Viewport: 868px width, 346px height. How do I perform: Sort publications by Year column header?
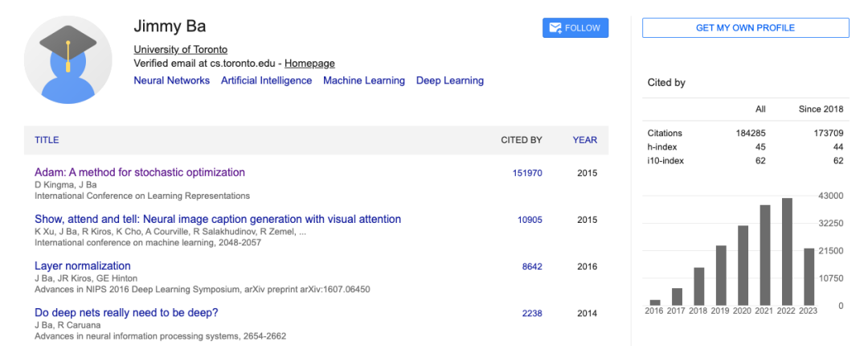(x=584, y=140)
